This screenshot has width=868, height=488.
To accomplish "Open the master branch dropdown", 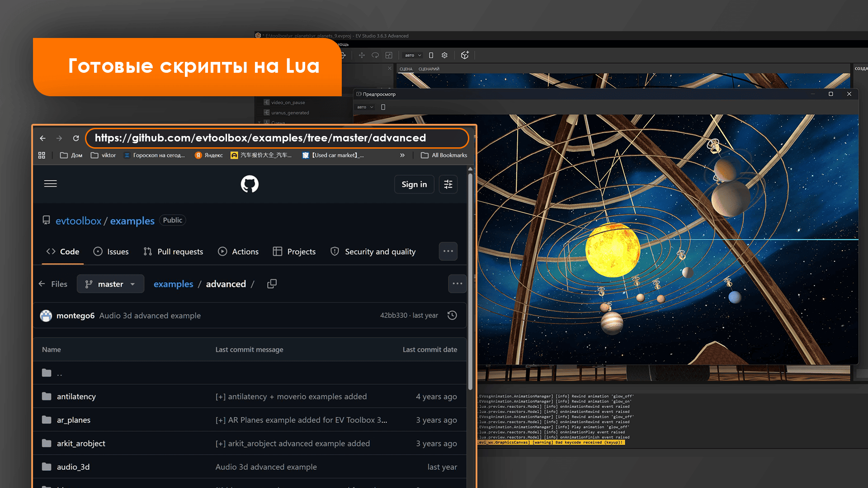I will click(x=110, y=284).
